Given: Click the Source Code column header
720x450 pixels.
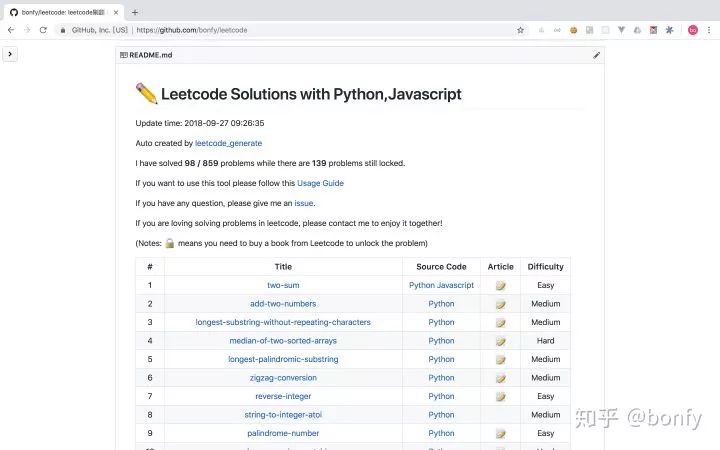Looking at the screenshot, I should 441,267.
